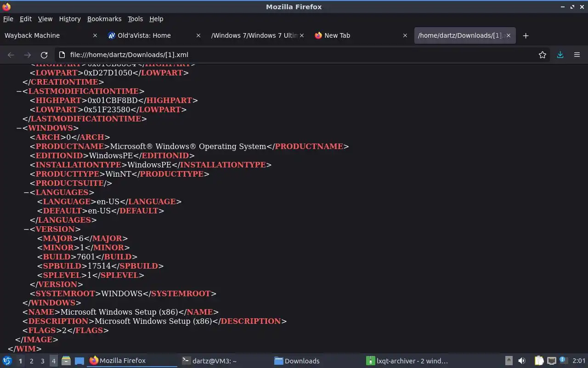Image resolution: width=588 pixels, height=368 pixels.
Task: Close the Old'aVista: Home tab
Action: [198, 35]
